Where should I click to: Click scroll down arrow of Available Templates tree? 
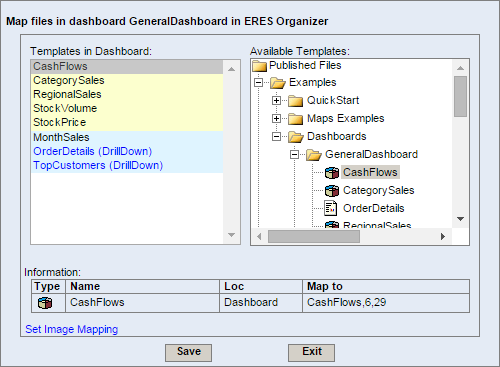460,219
